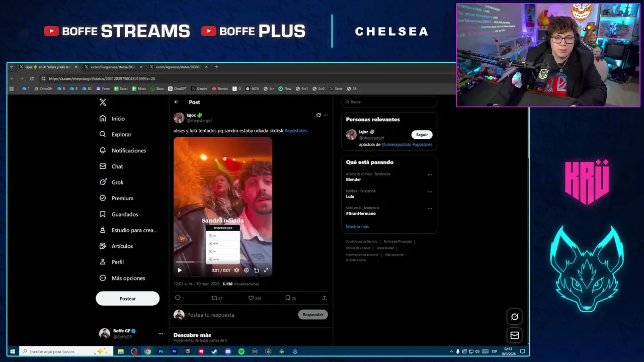Open DriveGH bookmark
Viewport: 644px width, 362px height.
43,88
